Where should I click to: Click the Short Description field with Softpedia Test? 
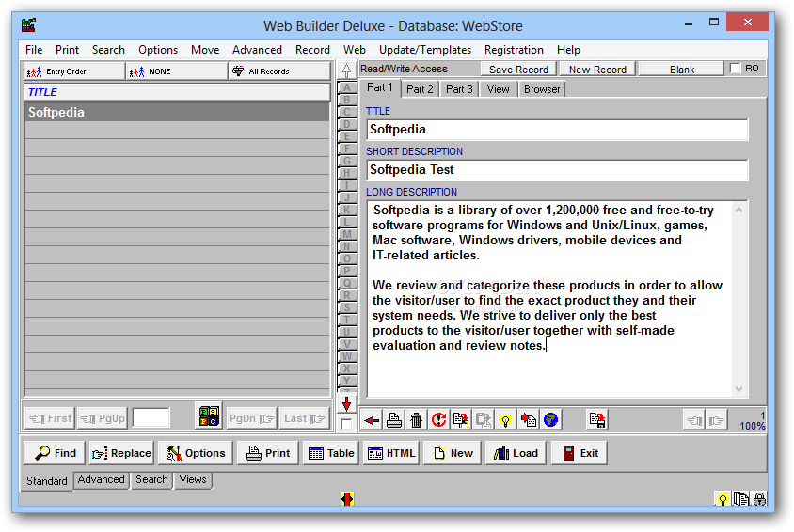pos(557,170)
